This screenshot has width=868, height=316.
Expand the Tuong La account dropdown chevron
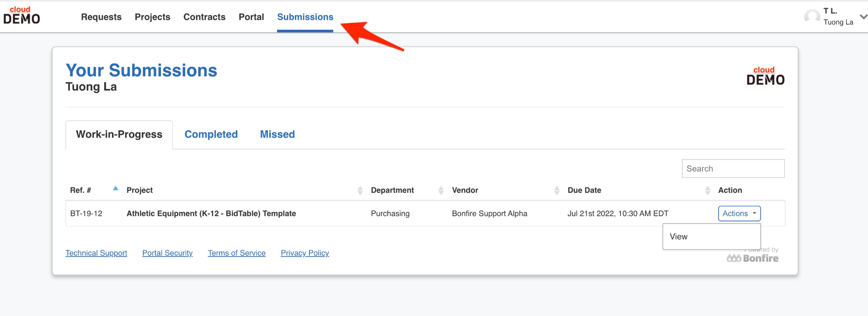pyautogui.click(x=863, y=17)
